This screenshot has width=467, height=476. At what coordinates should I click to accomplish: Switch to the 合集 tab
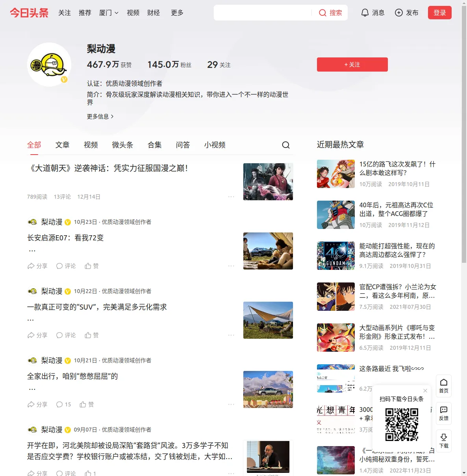(155, 145)
